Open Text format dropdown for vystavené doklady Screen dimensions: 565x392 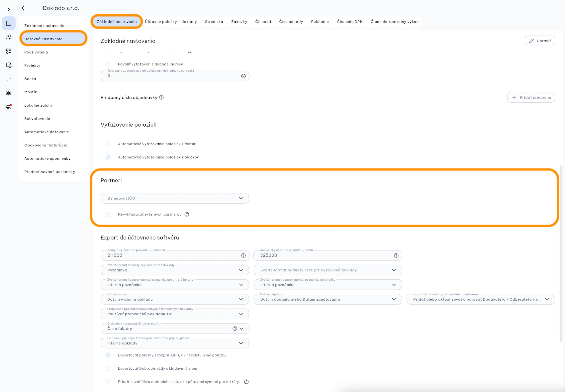click(x=328, y=270)
